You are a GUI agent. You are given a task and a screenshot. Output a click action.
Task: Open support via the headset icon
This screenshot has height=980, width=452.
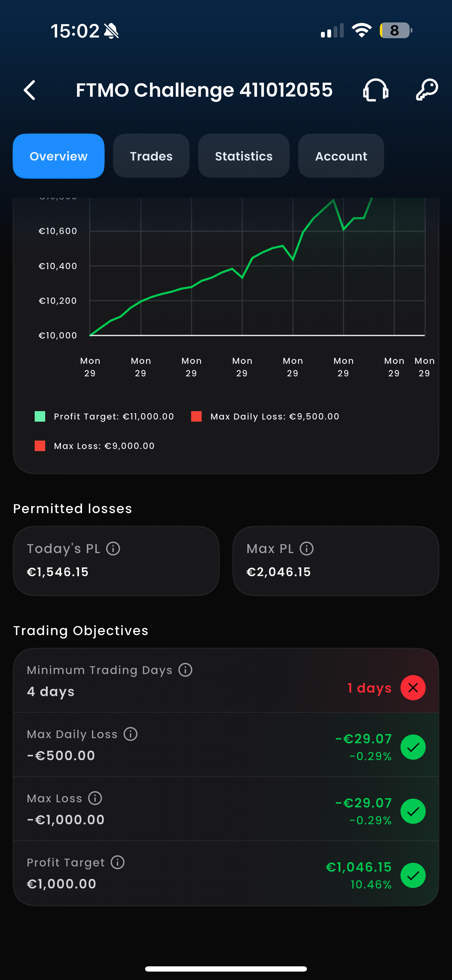376,90
